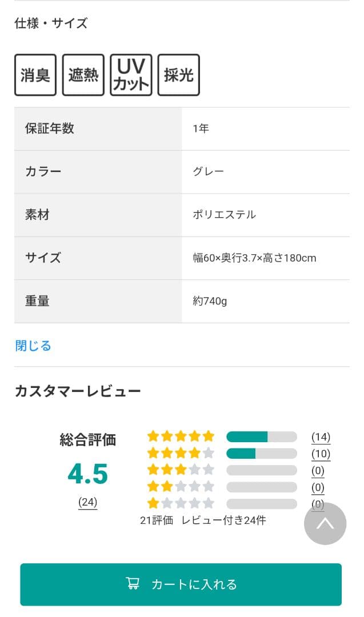Open the (14) five-star reviews link

[321, 436]
